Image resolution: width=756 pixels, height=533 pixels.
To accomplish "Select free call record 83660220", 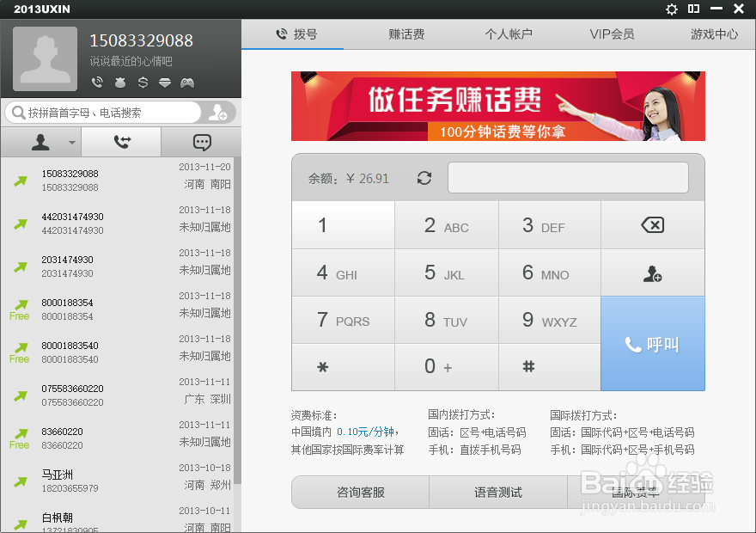I will [117, 437].
